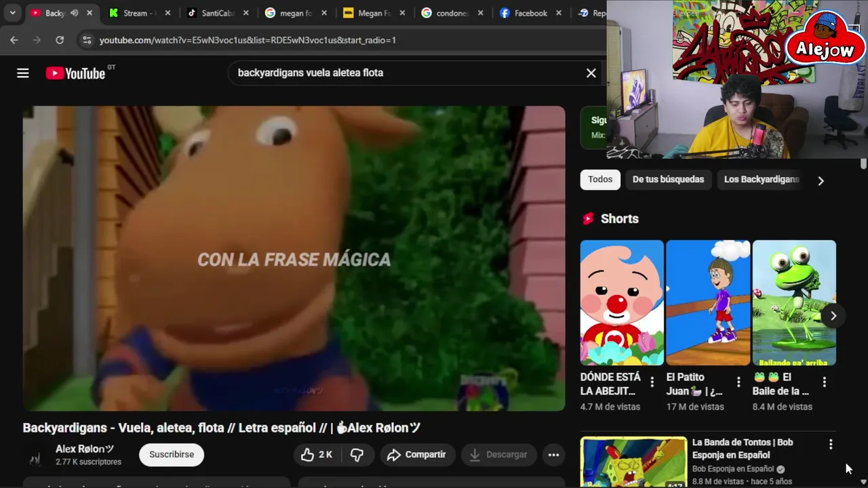This screenshot has width=868, height=488.
Task: Click the Suscribirse button
Action: point(172,455)
